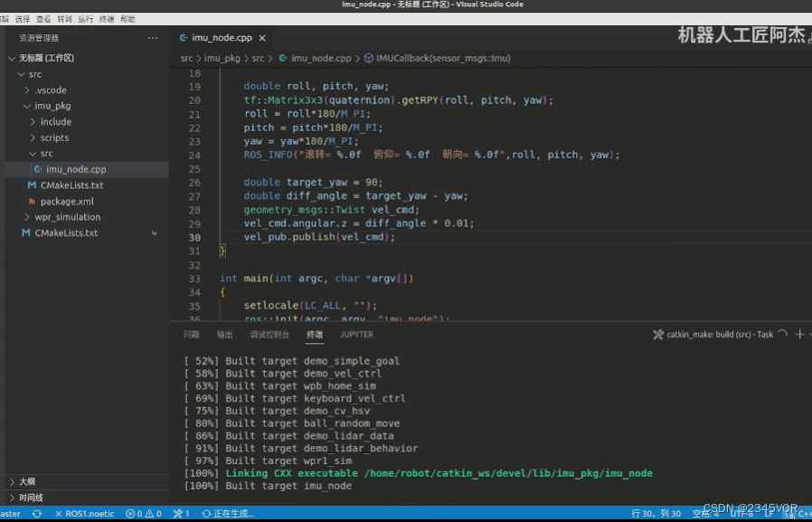Expand the 时间线 timeline section
This screenshot has width=812, height=522.
(x=30, y=498)
